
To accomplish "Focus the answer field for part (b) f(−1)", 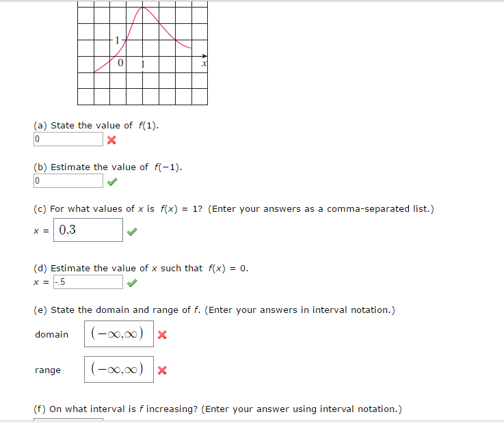I will [x=68, y=181].
